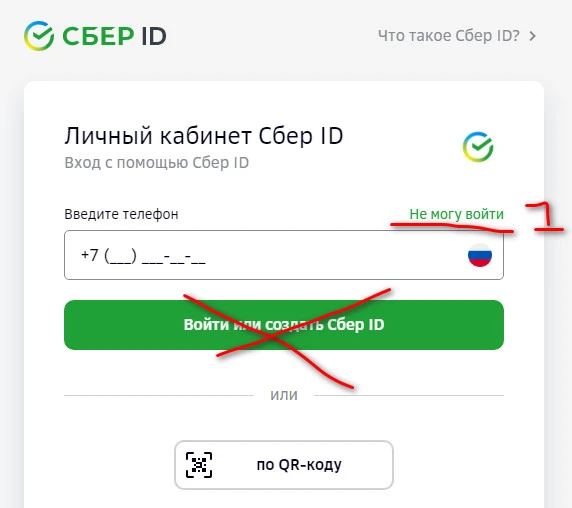Click the round Sber logo inside login card

pyautogui.click(x=478, y=147)
